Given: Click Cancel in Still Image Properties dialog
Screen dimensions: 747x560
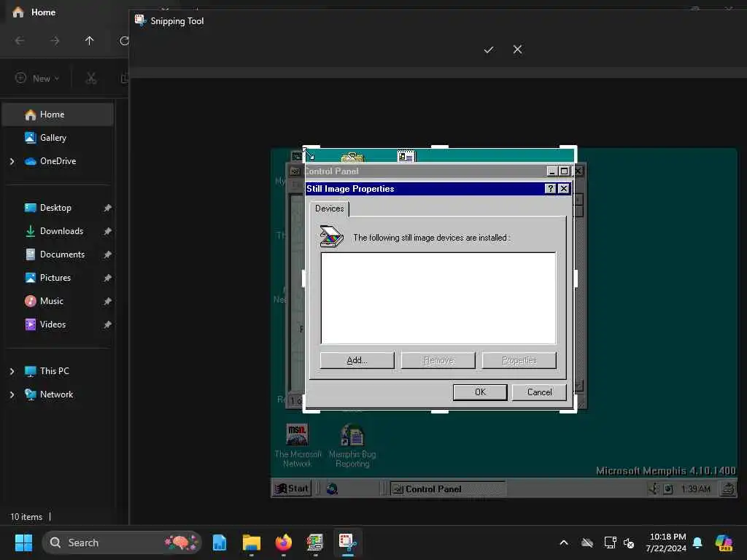Looking at the screenshot, I should pos(539,392).
